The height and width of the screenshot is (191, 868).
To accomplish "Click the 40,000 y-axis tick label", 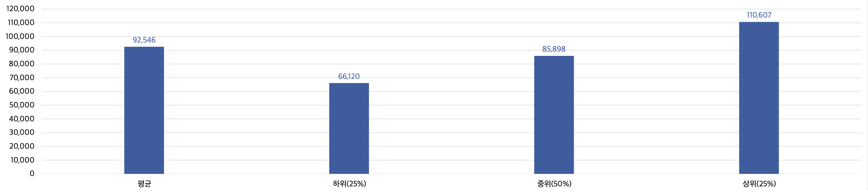I will tap(22, 119).
